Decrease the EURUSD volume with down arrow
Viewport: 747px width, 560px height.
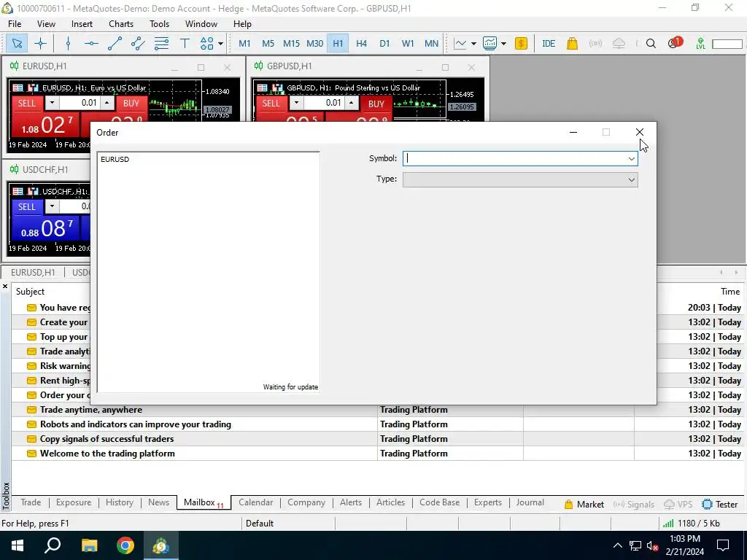pos(52,103)
